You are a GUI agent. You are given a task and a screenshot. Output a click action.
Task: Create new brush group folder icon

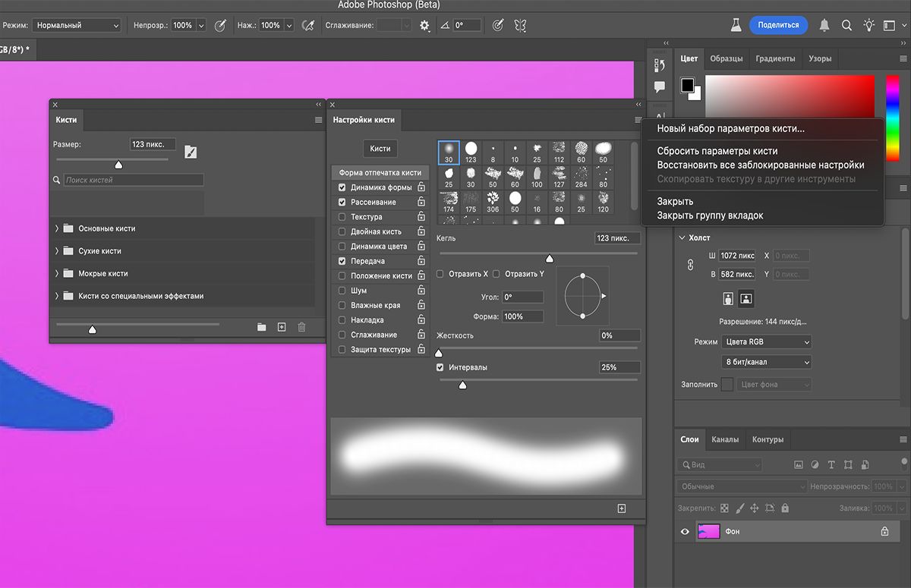(x=261, y=327)
